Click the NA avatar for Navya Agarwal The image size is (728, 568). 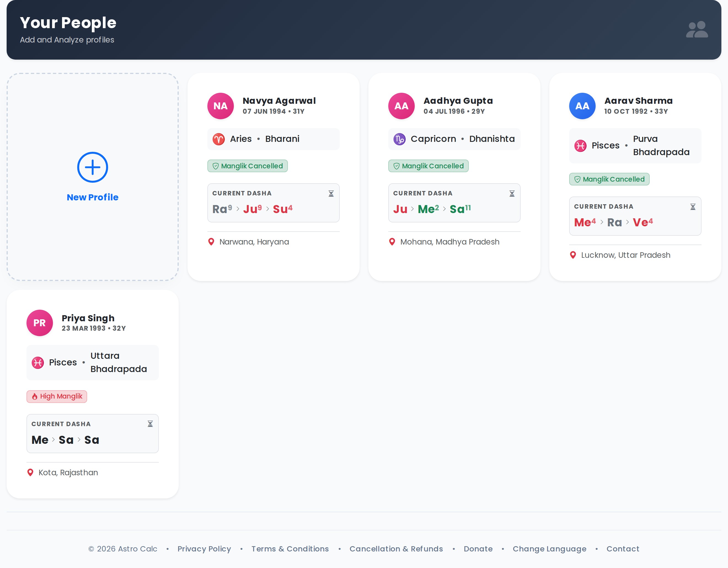220,106
